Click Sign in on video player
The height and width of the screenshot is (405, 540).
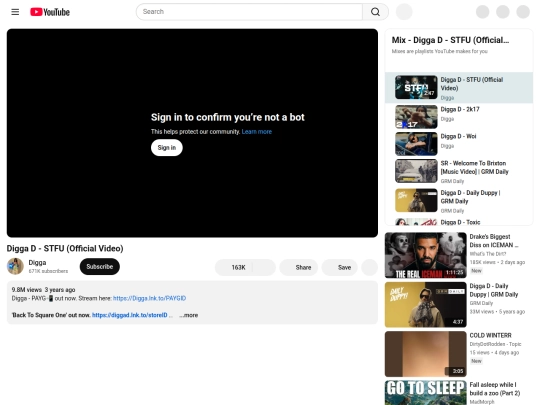click(167, 148)
